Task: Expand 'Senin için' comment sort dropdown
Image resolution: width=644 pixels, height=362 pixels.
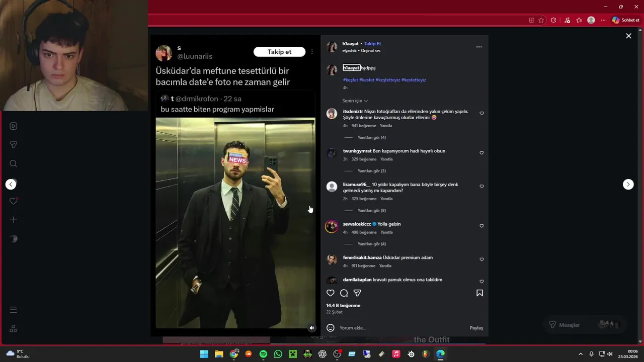Action: 355,101
